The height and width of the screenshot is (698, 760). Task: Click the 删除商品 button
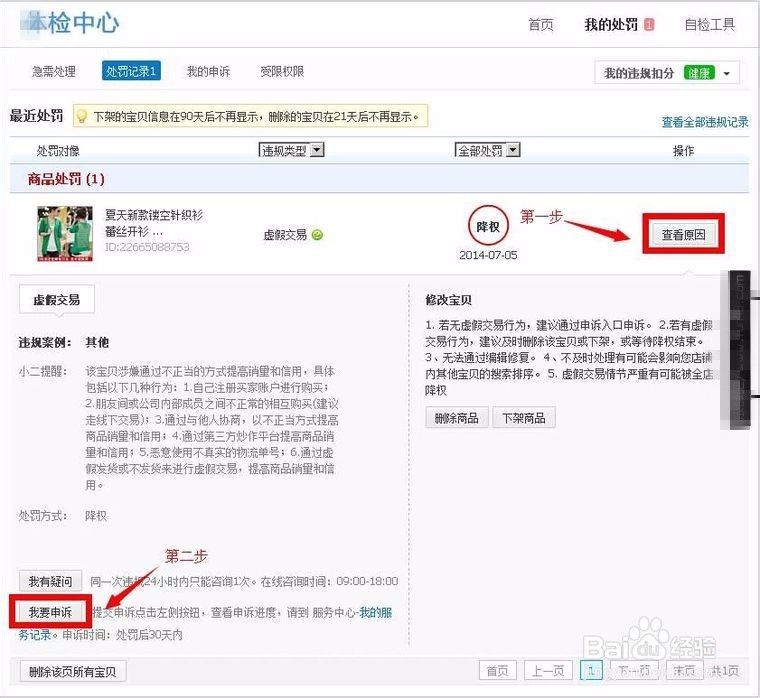tap(456, 418)
